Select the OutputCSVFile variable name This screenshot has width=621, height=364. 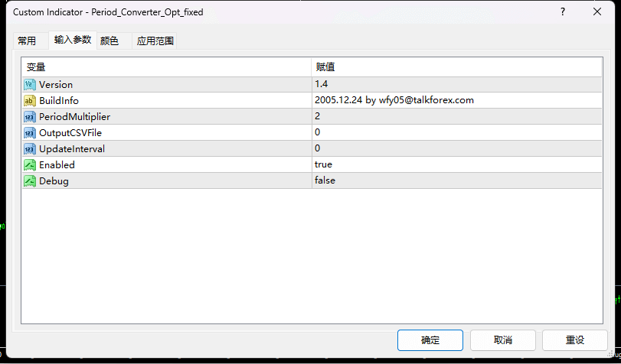pyautogui.click(x=70, y=133)
